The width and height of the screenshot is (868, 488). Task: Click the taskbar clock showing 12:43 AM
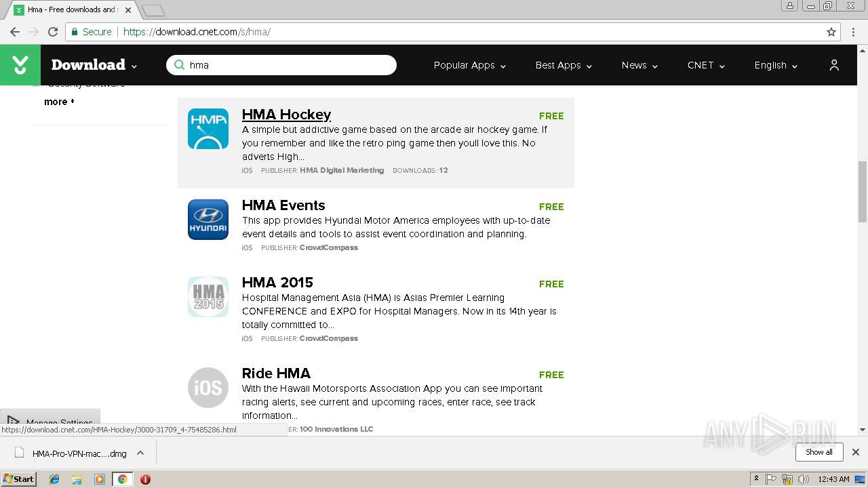coord(833,479)
